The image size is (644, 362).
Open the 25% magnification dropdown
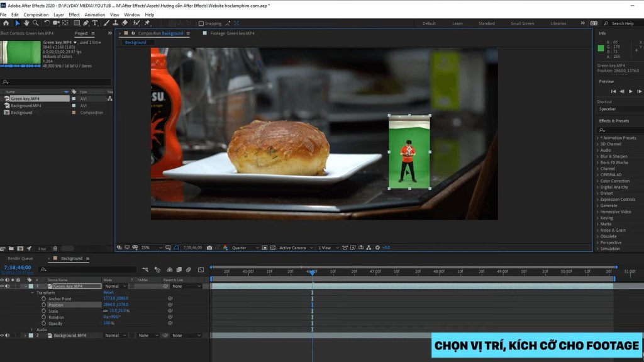coord(152,247)
